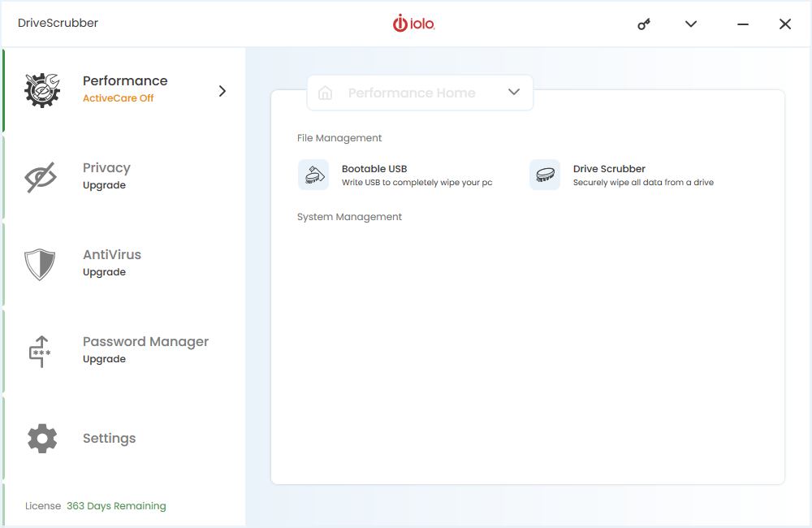This screenshot has height=528, width=812.
Task: Switch to the Privacy section
Action: [106, 168]
